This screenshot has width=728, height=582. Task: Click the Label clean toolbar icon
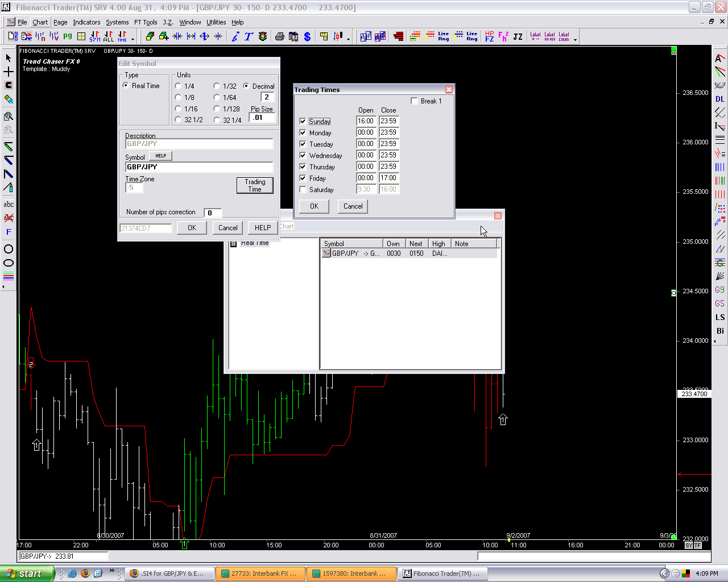564,36
